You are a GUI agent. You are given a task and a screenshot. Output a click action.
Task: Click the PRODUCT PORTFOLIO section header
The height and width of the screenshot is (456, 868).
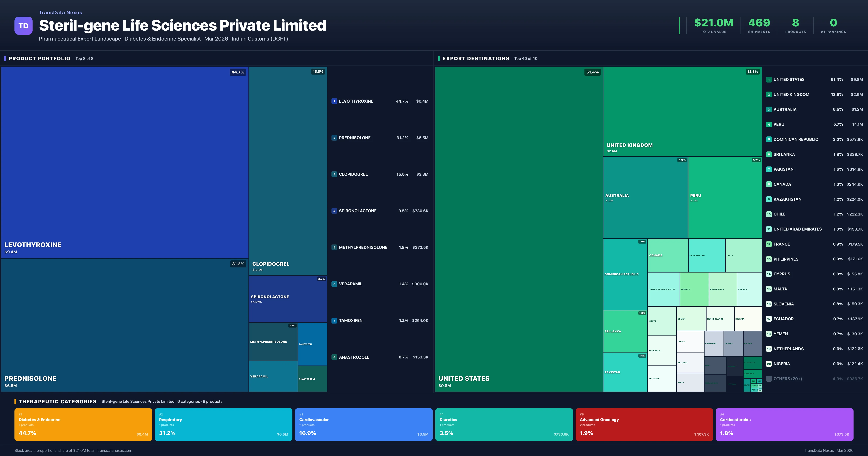[x=39, y=59]
